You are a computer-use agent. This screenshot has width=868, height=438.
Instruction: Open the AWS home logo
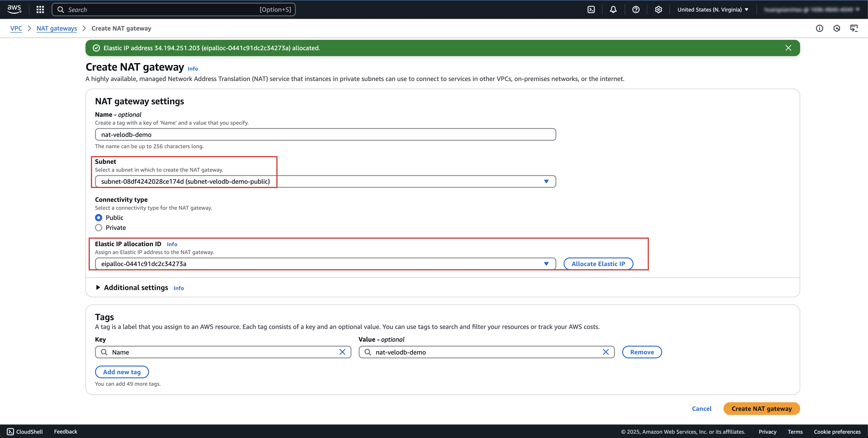14,10
